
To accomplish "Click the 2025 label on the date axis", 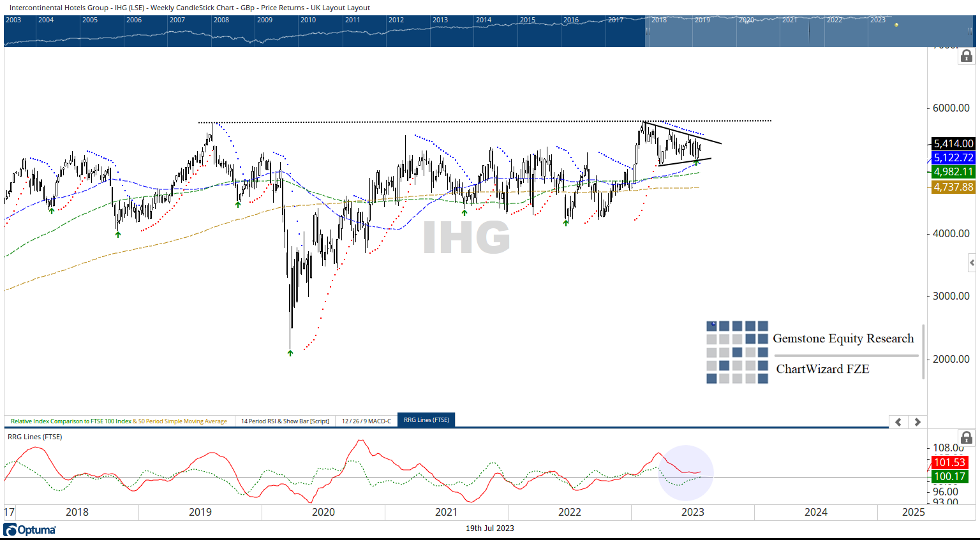I will 914,512.
